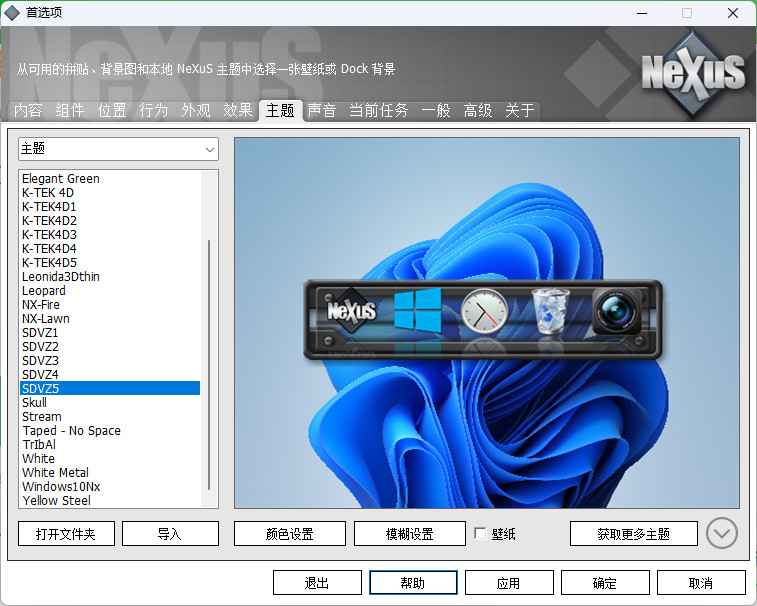Toggle the 壁纸 checkbox
757x606 pixels.
(480, 533)
